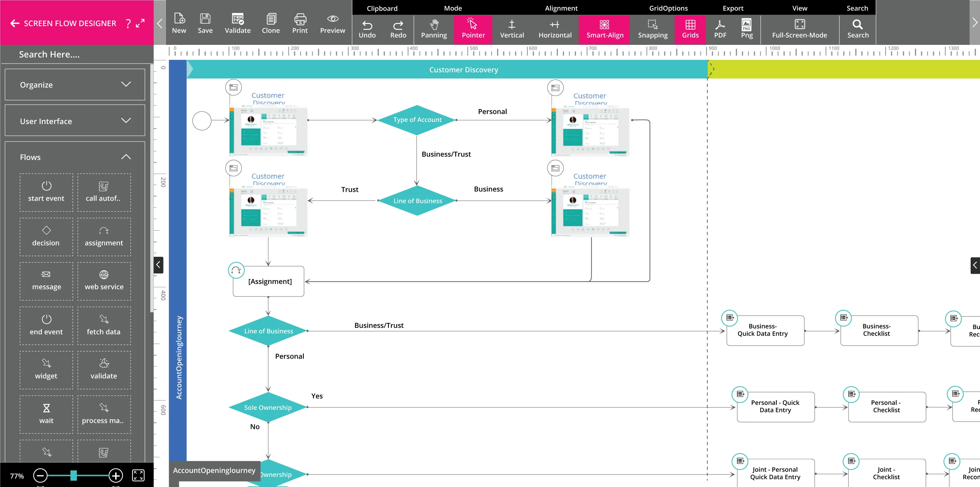Click the fetch data palette item
The image size is (980, 487).
(104, 325)
